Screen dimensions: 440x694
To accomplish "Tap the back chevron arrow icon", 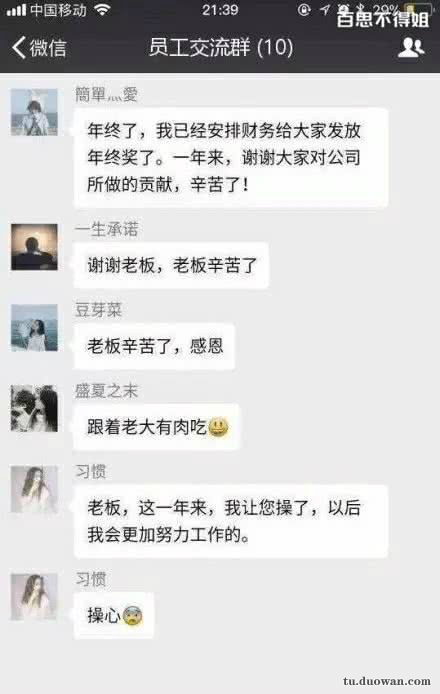I will pyautogui.click(x=19, y=47).
